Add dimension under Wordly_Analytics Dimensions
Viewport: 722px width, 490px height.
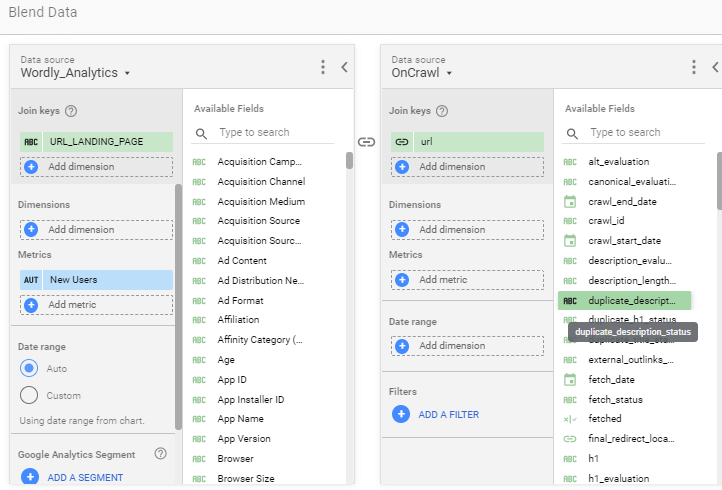point(96,229)
